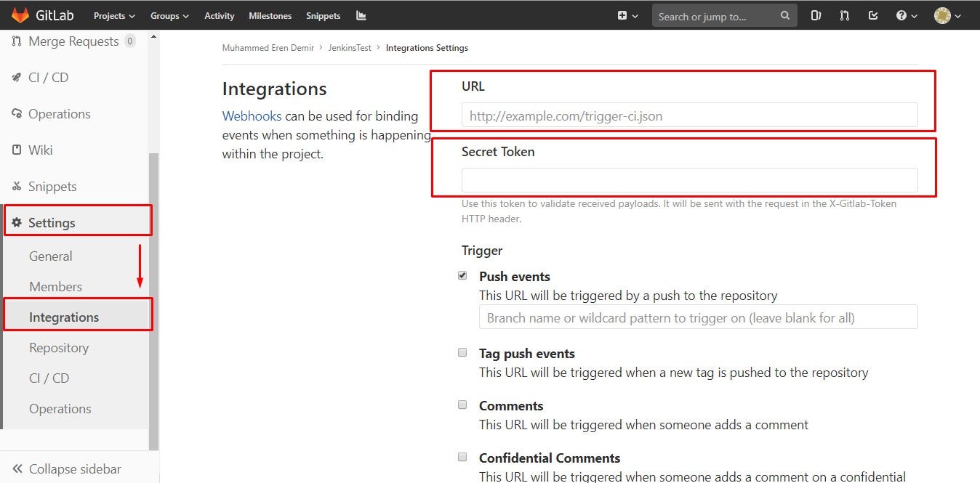View merge requests via the top bar icon
The width and height of the screenshot is (980, 483).
tap(844, 15)
